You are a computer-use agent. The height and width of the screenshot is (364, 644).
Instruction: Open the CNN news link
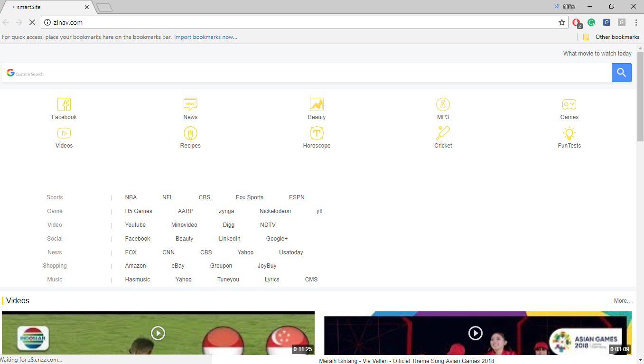(168, 252)
